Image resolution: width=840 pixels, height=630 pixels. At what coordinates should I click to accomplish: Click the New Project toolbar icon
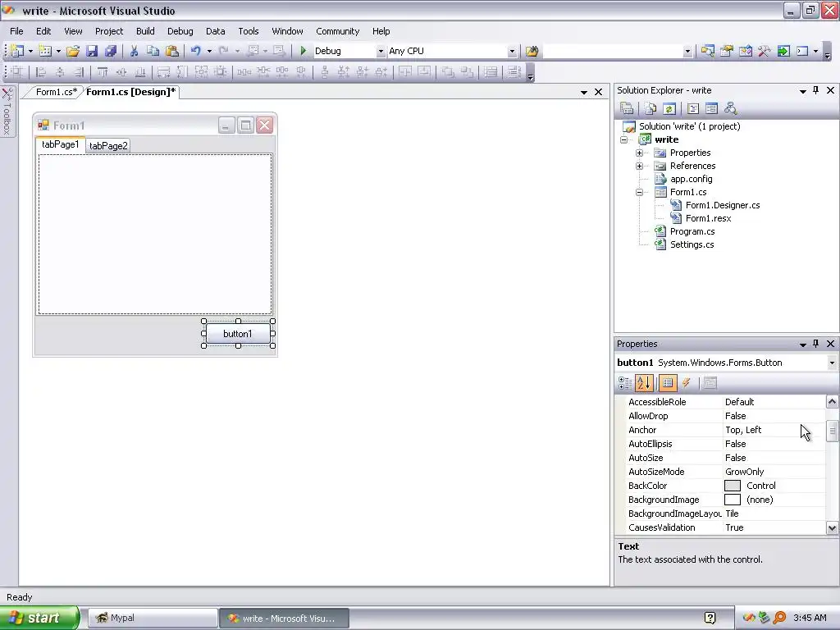[x=17, y=51]
